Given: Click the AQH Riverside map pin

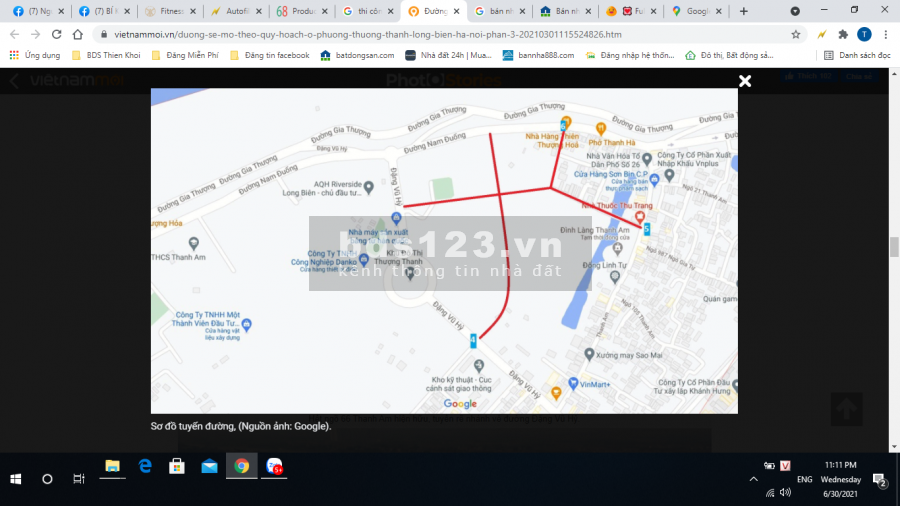Looking at the screenshot, I should 368,187.
